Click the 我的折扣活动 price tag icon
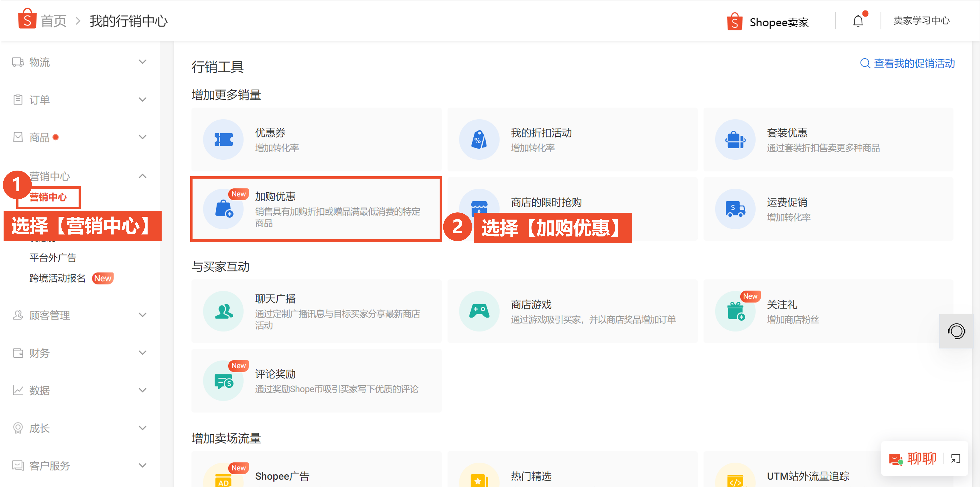 [x=479, y=140]
